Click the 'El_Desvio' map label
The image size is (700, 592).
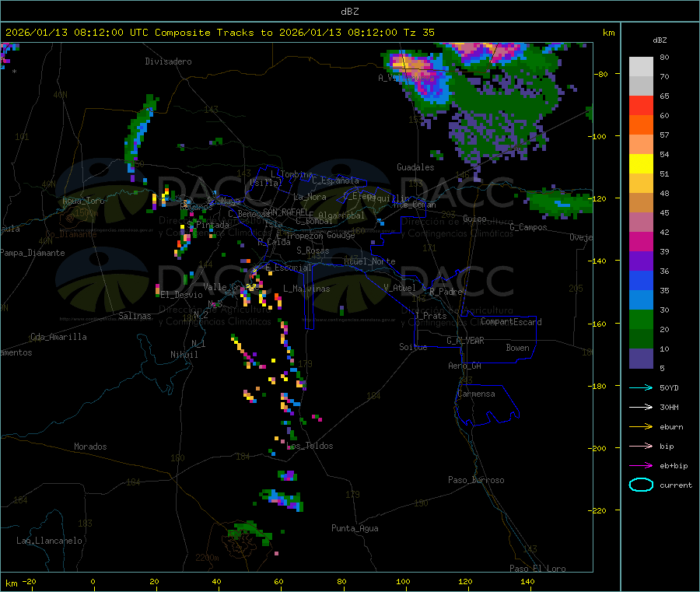pos(182,295)
